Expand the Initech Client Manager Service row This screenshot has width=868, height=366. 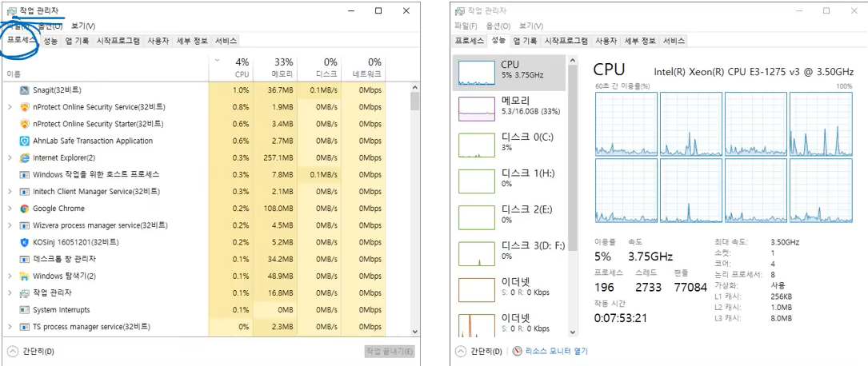click(x=10, y=192)
